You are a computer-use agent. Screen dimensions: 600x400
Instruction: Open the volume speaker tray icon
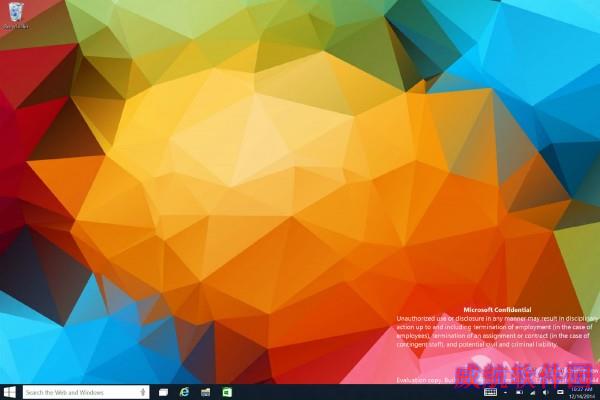tap(546, 393)
